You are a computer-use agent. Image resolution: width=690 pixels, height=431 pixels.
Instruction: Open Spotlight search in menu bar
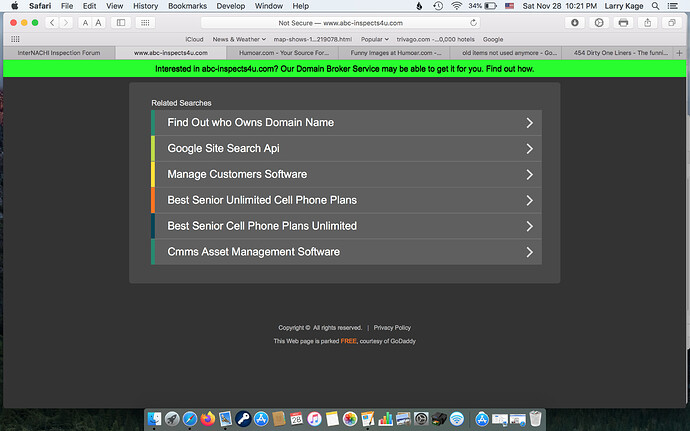click(655, 6)
